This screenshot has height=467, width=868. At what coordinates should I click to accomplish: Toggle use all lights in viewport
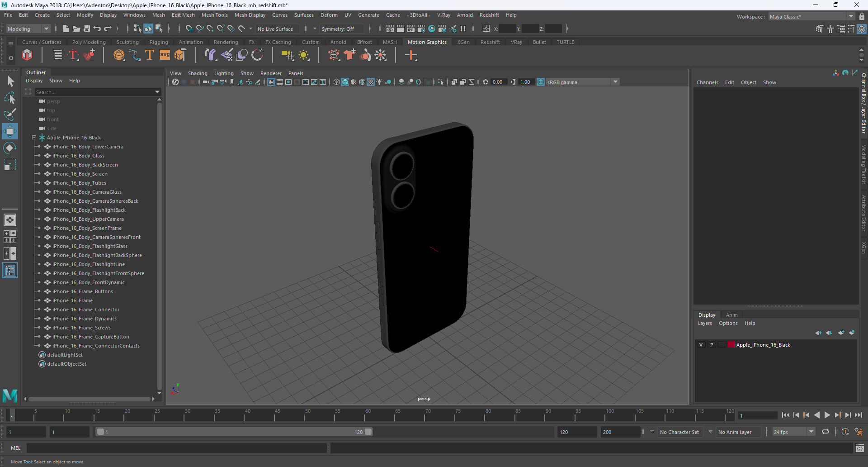379,82
